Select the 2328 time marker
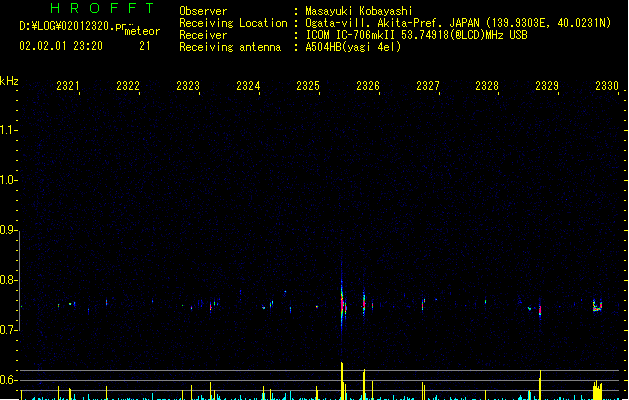The width and height of the screenshot is (629, 400). pyautogui.click(x=487, y=86)
